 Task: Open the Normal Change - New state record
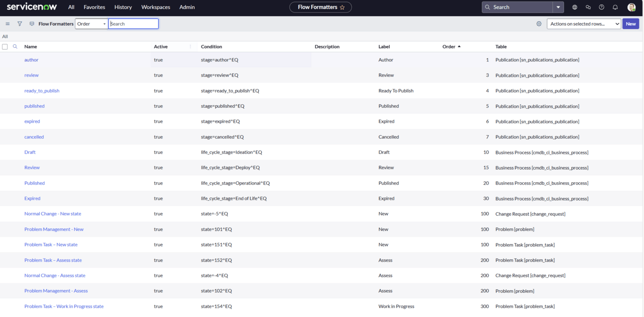pos(53,214)
